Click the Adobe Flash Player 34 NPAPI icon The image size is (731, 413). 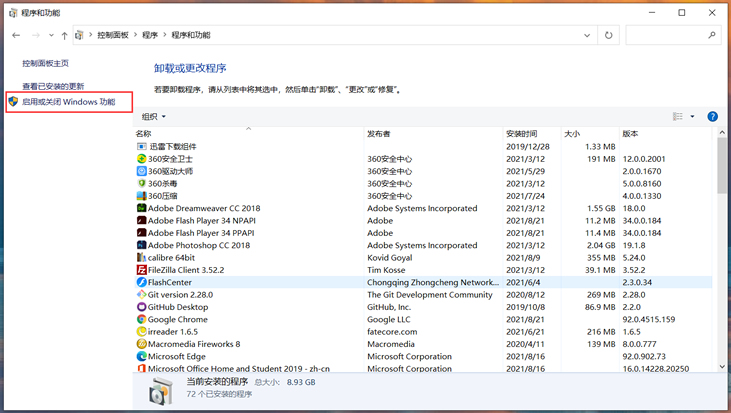[x=142, y=220]
